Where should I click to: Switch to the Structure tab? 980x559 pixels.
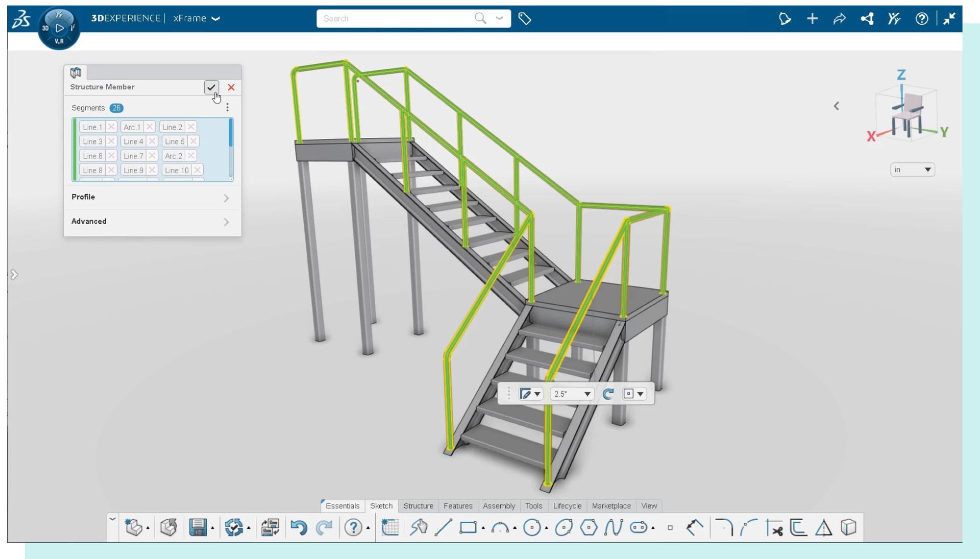[x=419, y=506]
